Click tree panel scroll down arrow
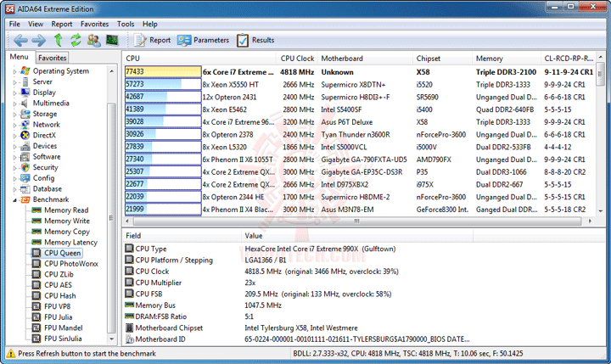This screenshot has width=611, height=364. coord(112,339)
